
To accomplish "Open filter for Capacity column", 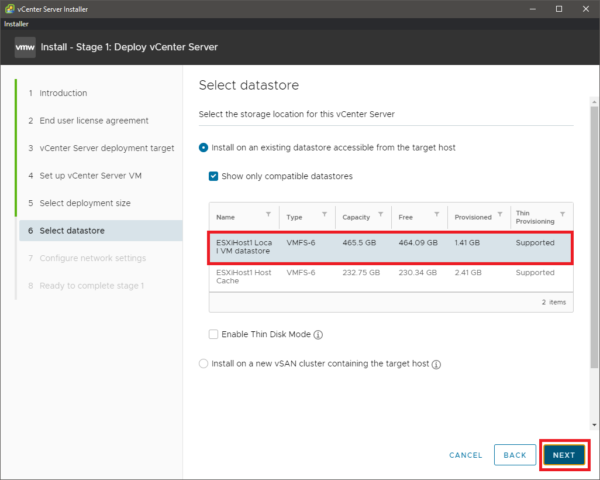I will point(381,214).
